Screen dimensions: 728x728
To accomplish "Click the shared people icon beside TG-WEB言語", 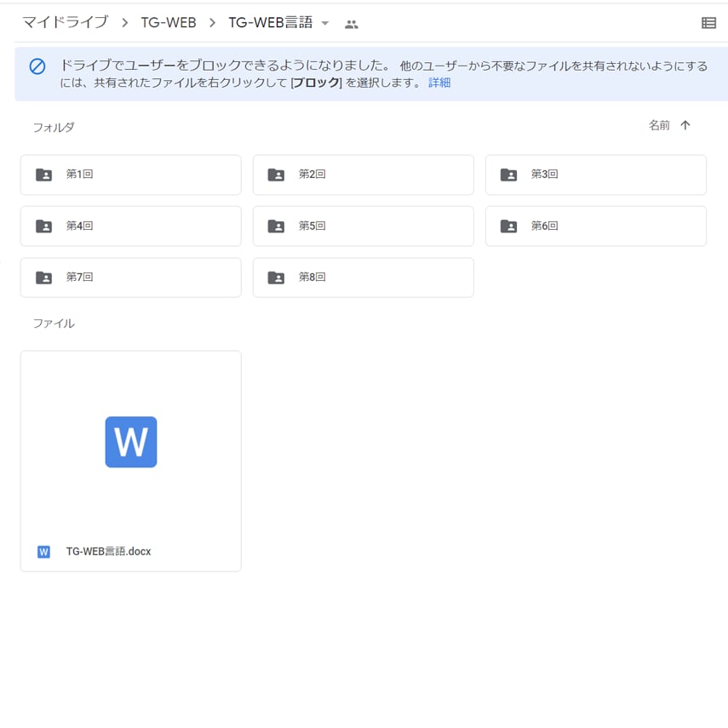I will click(x=351, y=24).
